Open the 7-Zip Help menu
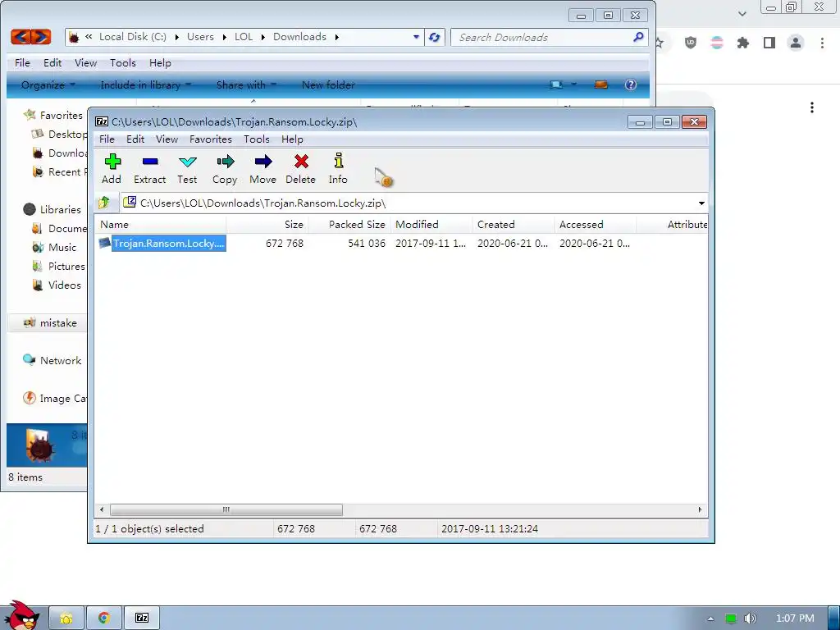This screenshot has width=840, height=630. point(293,139)
